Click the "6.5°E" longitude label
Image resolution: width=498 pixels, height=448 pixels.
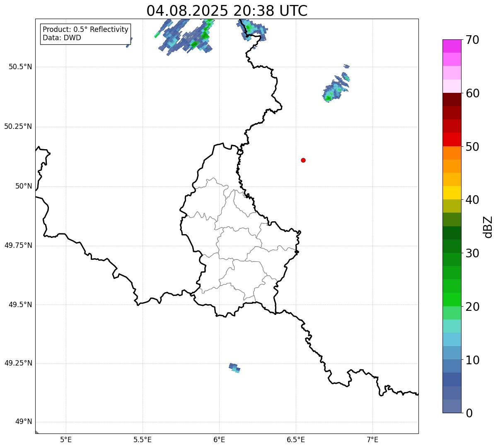[x=296, y=440]
